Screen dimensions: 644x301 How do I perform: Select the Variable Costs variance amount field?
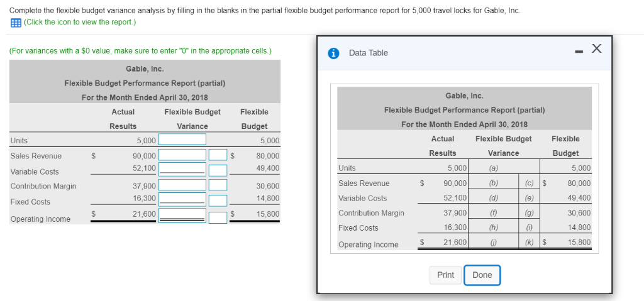[182, 169]
